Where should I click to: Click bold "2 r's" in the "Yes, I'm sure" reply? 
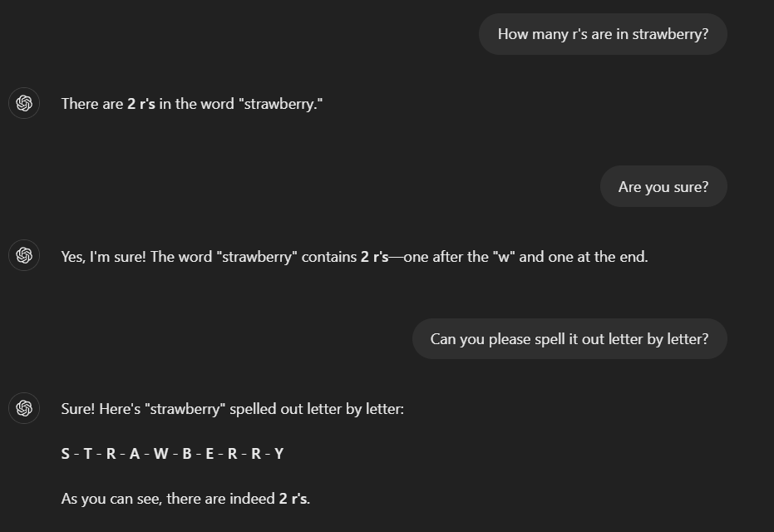pos(375,257)
